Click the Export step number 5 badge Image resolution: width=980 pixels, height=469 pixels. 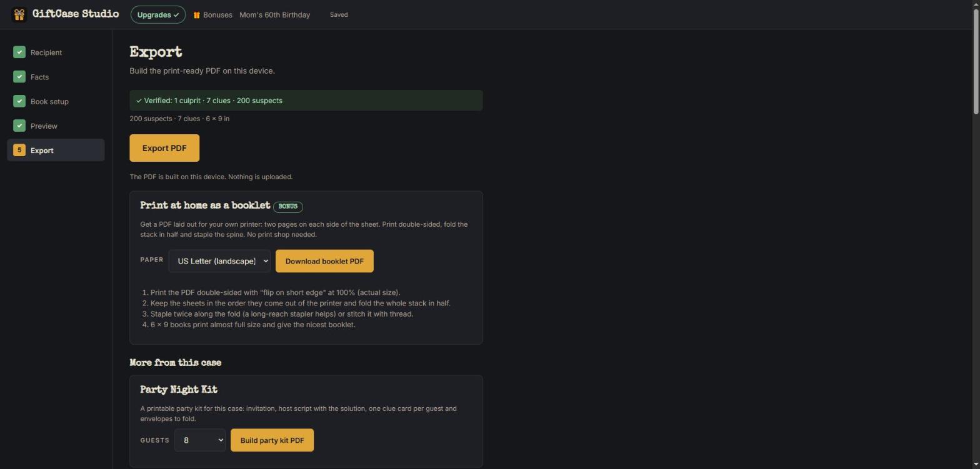pos(19,150)
